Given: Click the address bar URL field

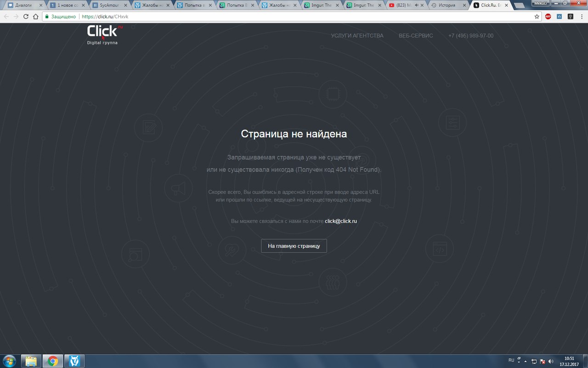Looking at the screenshot, I should tap(303, 16).
